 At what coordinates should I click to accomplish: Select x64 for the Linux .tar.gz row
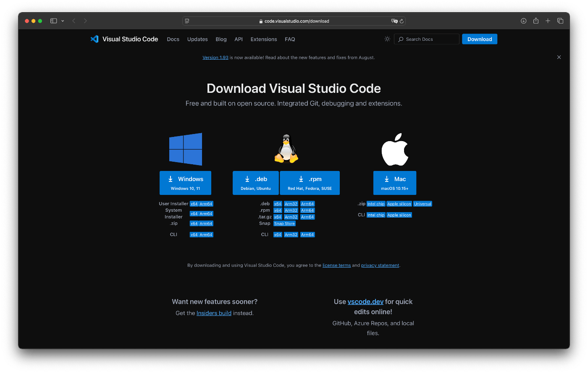tap(278, 217)
